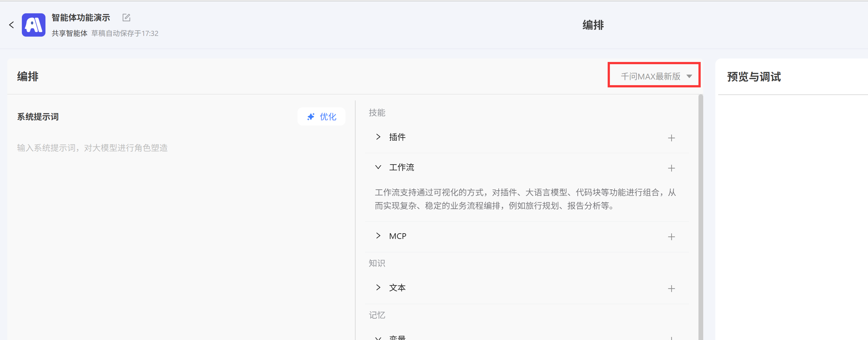Viewport: 868px width, 340px height.
Task: Click the agent title 智能体功能演示
Action: pyautogui.click(x=81, y=17)
